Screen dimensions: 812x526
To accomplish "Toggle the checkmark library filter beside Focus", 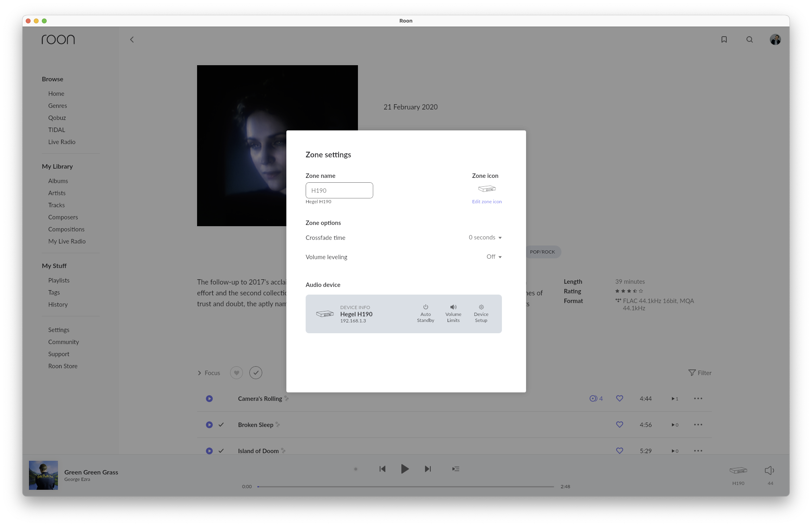I will point(256,373).
